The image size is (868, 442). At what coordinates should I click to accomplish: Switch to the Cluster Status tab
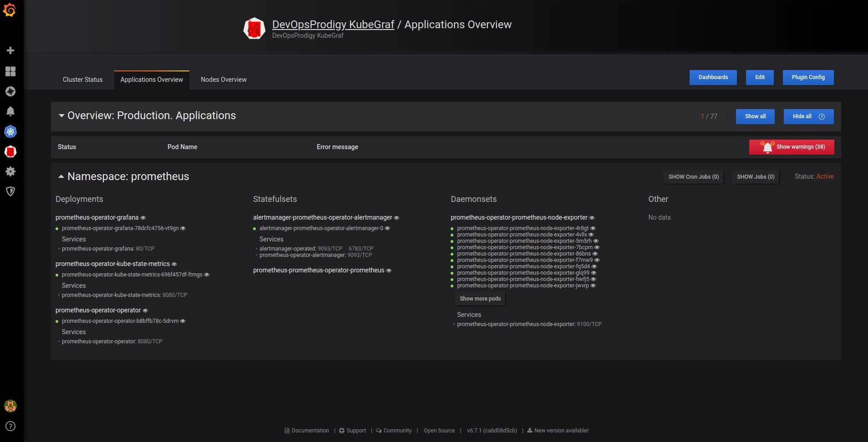[83, 80]
